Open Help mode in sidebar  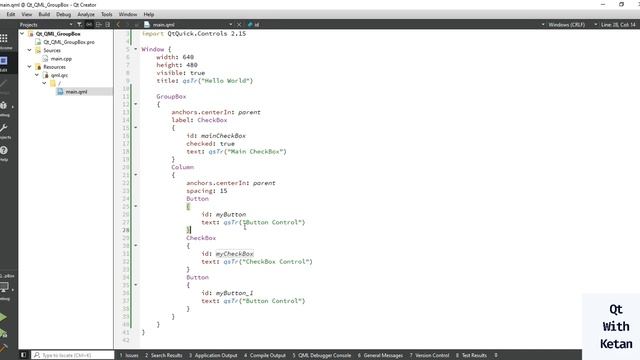coord(4,153)
